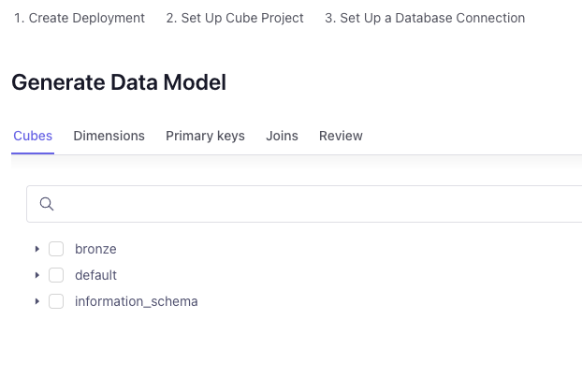Open step 3 Set Up a Database Connection
582x392 pixels.
[x=425, y=18]
